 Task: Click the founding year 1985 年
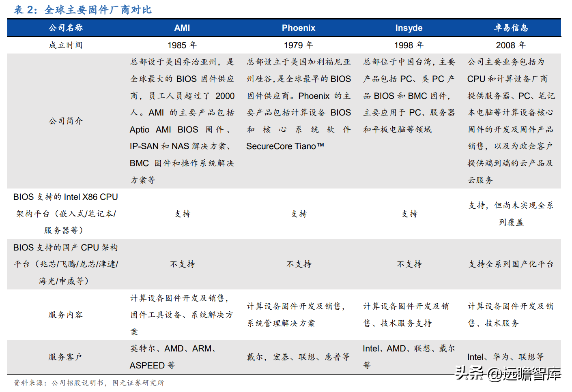tap(182, 45)
